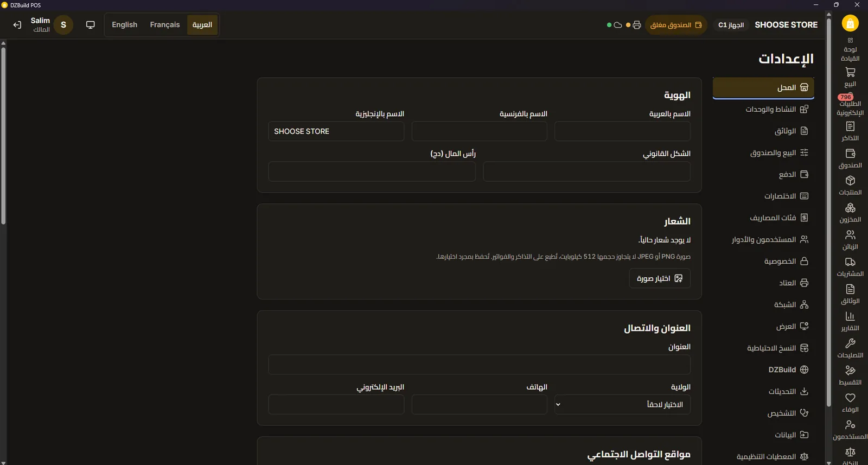Click SHOOSE STORE name in header

786,25
